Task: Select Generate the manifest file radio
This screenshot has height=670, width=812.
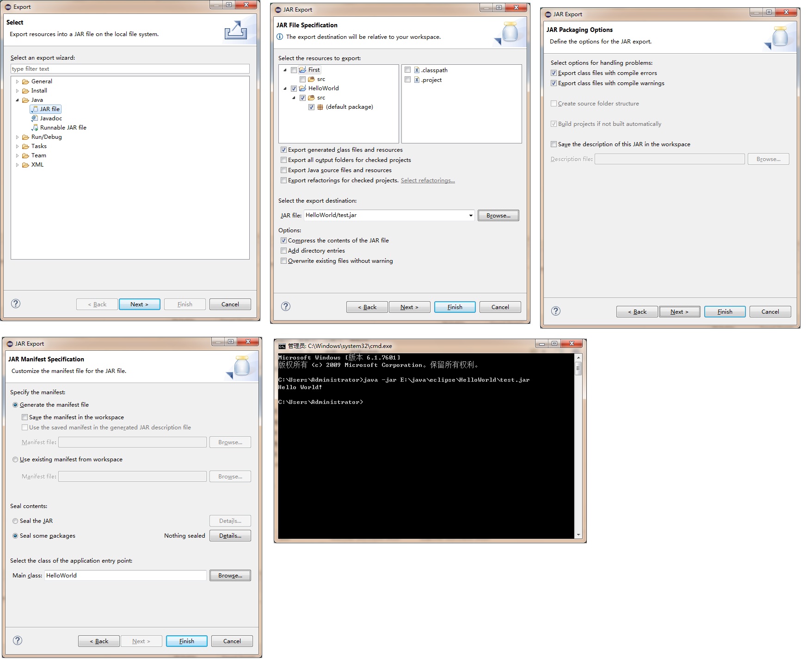Action: (15, 405)
